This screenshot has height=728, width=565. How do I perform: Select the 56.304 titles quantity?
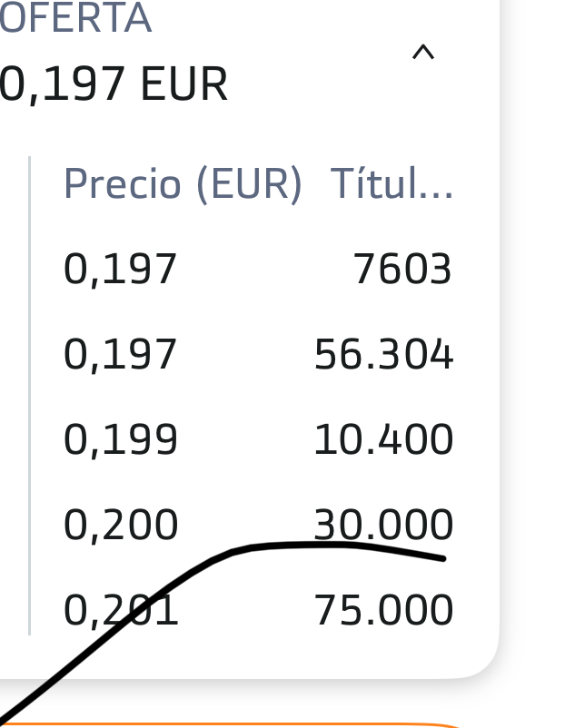[x=384, y=354]
